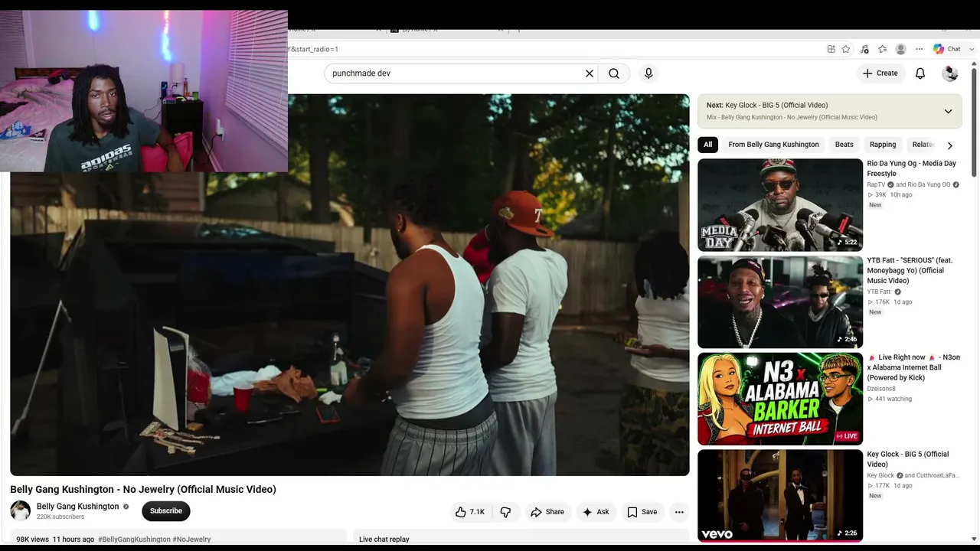Open the browser profile icon
The image size is (980, 551).
pyautogui.click(x=901, y=49)
